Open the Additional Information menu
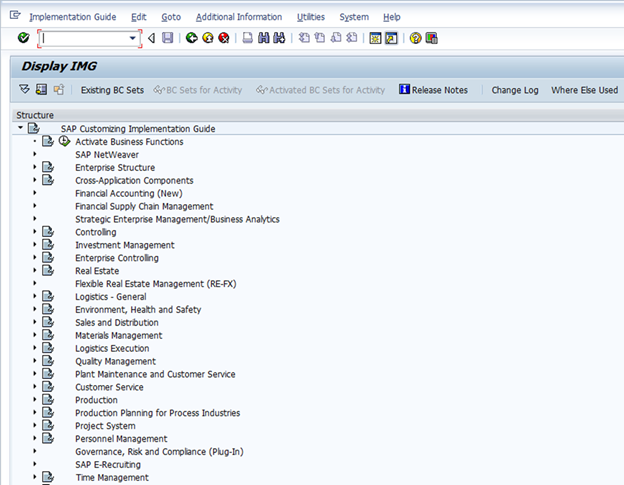624x485 pixels. pos(239,17)
